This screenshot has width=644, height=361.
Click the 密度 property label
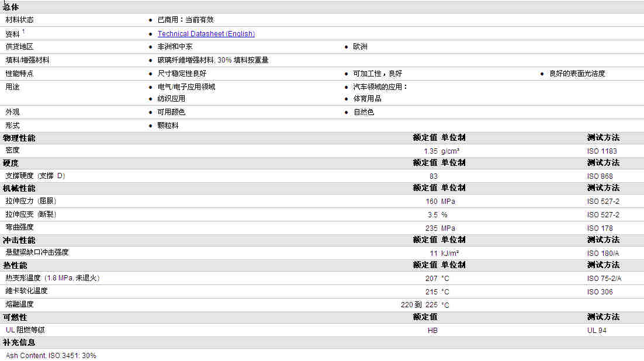(12, 150)
